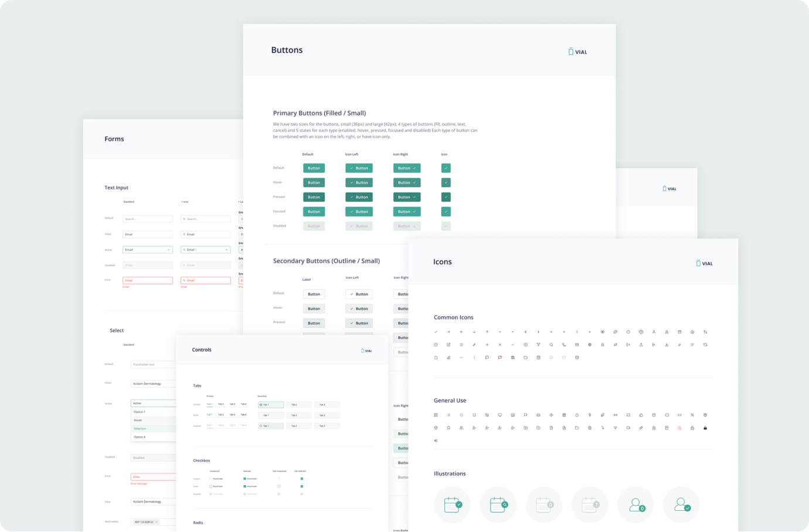Open the Select dropdown showing Placeholder text
The image size is (809, 532).
point(153,364)
